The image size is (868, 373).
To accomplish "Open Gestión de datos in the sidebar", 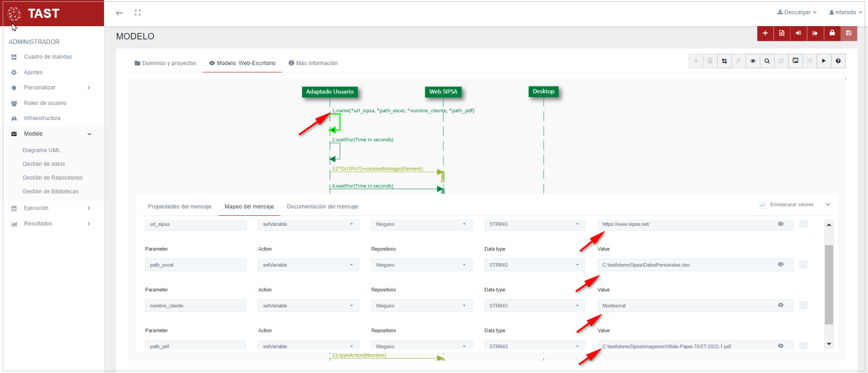I will point(44,164).
